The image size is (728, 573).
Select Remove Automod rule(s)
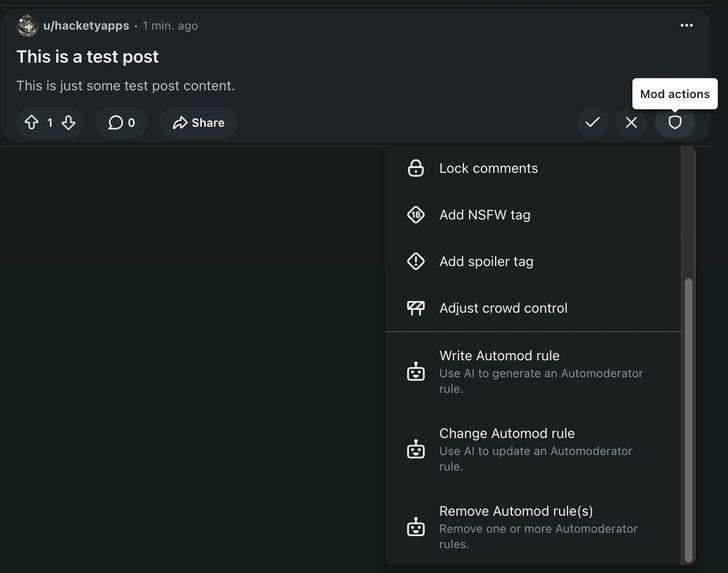pos(533,527)
